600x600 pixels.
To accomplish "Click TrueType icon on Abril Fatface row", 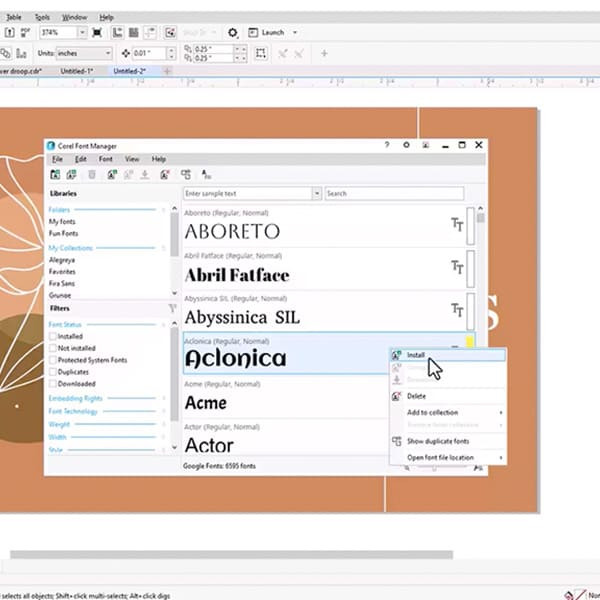I will 457,267.
